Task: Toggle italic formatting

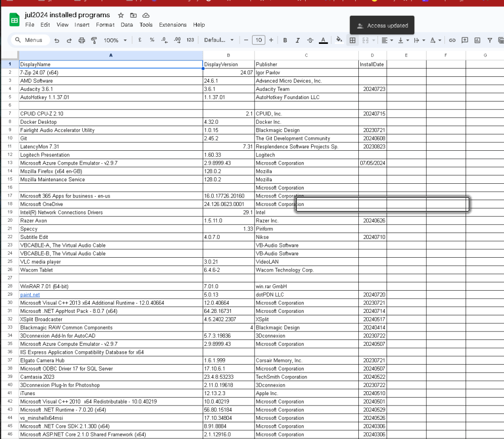Action: (x=298, y=40)
